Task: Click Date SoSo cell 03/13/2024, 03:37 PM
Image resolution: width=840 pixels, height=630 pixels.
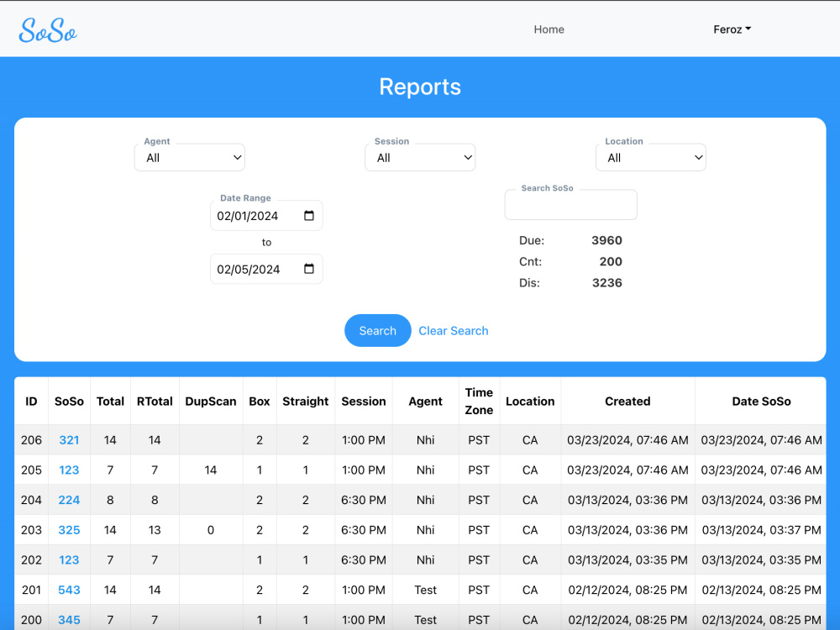Action: coord(761,530)
